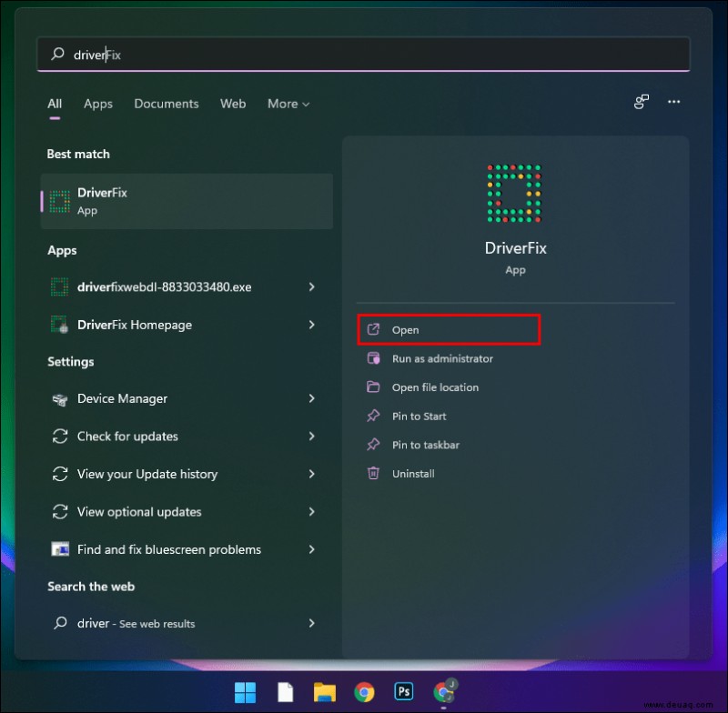
Task: Open File Explorer from the taskbar
Action: tap(325, 692)
